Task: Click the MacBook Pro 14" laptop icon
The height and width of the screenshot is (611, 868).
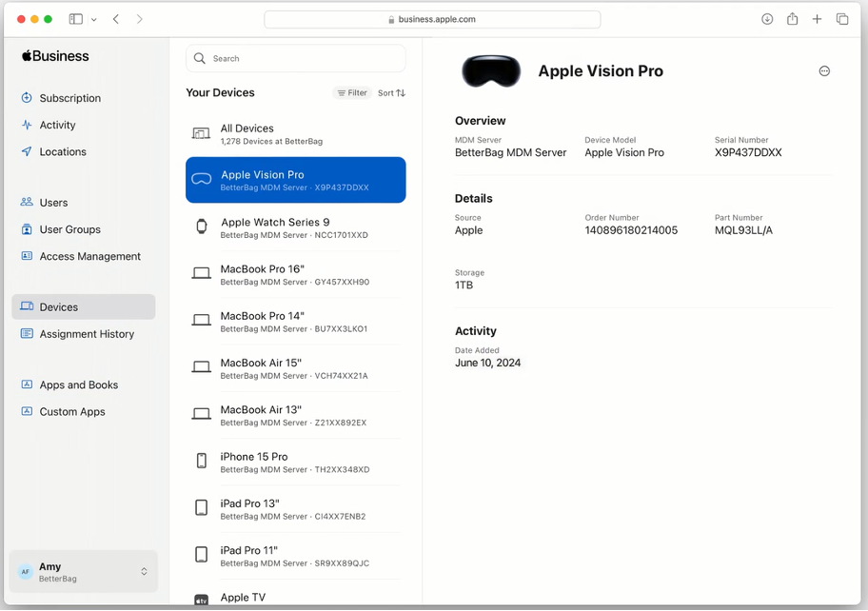Action: (x=202, y=320)
